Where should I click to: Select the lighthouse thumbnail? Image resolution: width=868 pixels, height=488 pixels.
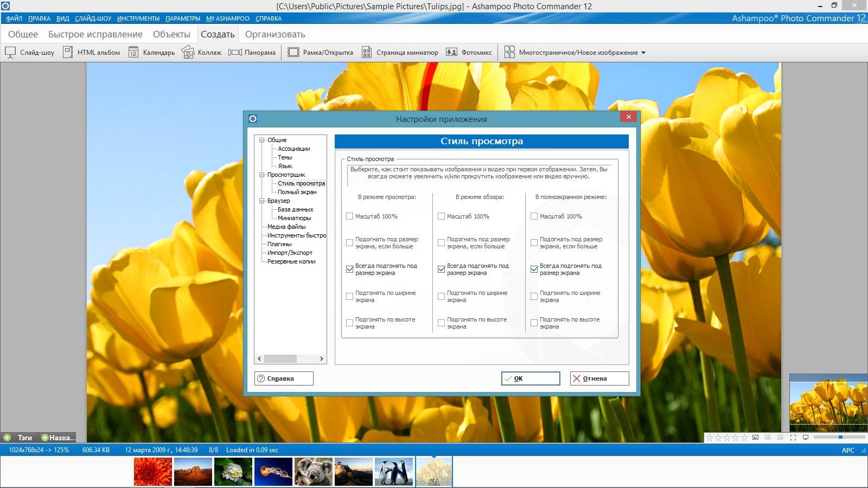pos(354,471)
